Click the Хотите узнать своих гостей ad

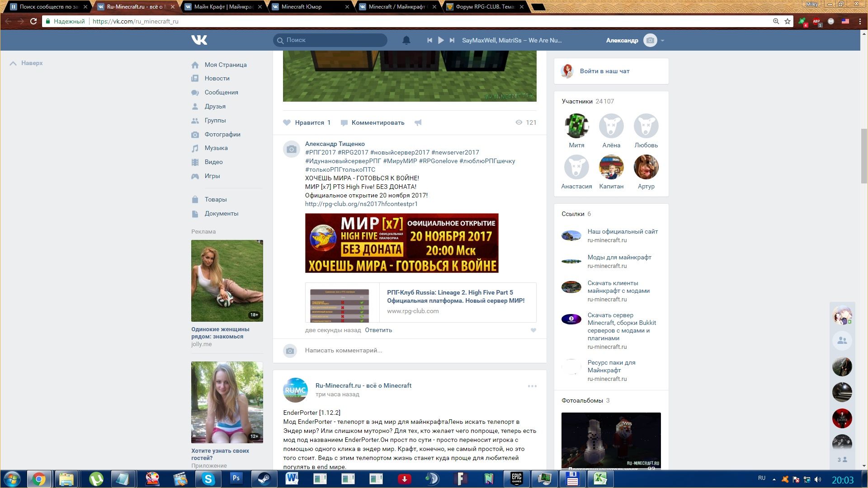pyautogui.click(x=227, y=415)
